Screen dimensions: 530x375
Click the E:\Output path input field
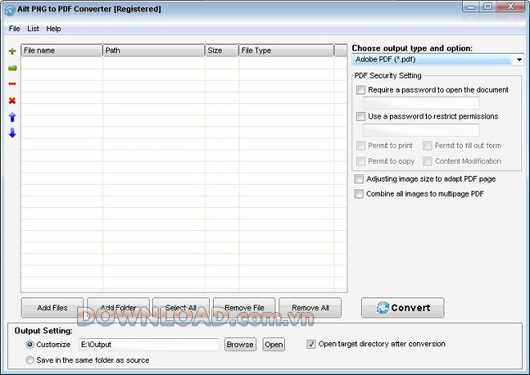149,345
